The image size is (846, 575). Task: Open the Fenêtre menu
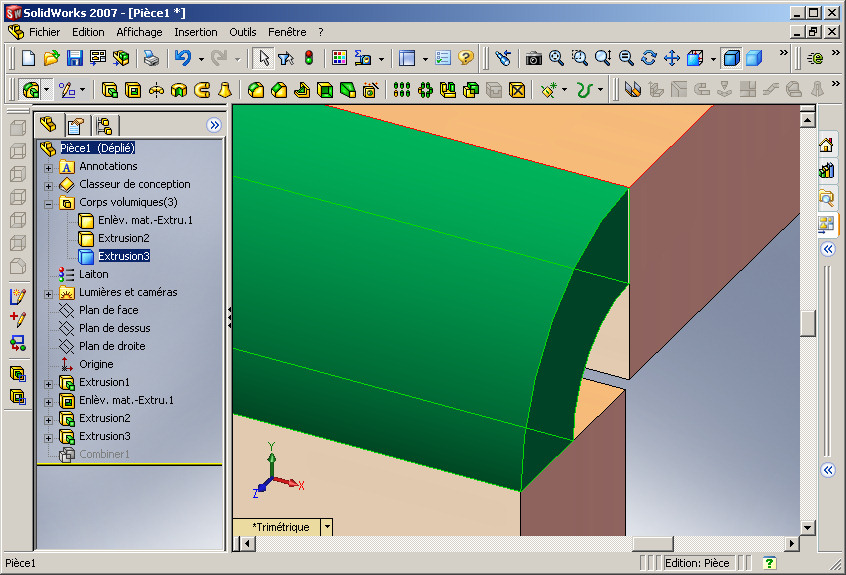point(287,32)
